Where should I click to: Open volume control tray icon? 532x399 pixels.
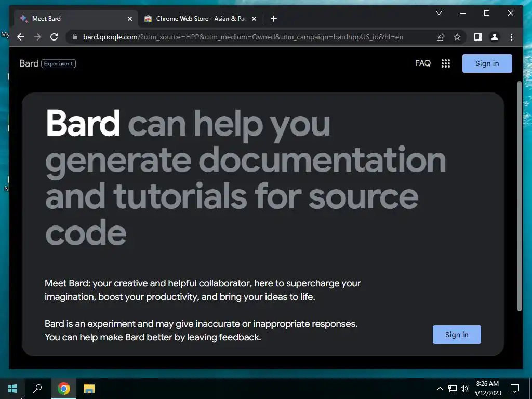(x=464, y=389)
